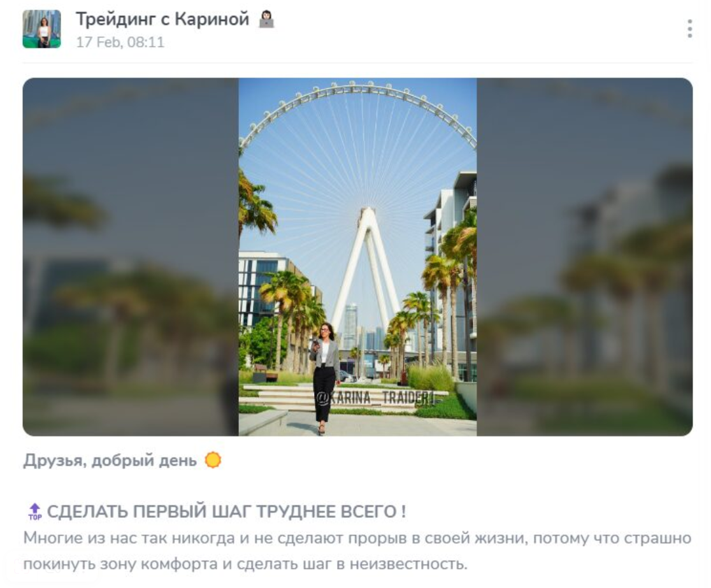Click the technologist emoji beside channel name

tap(266, 19)
